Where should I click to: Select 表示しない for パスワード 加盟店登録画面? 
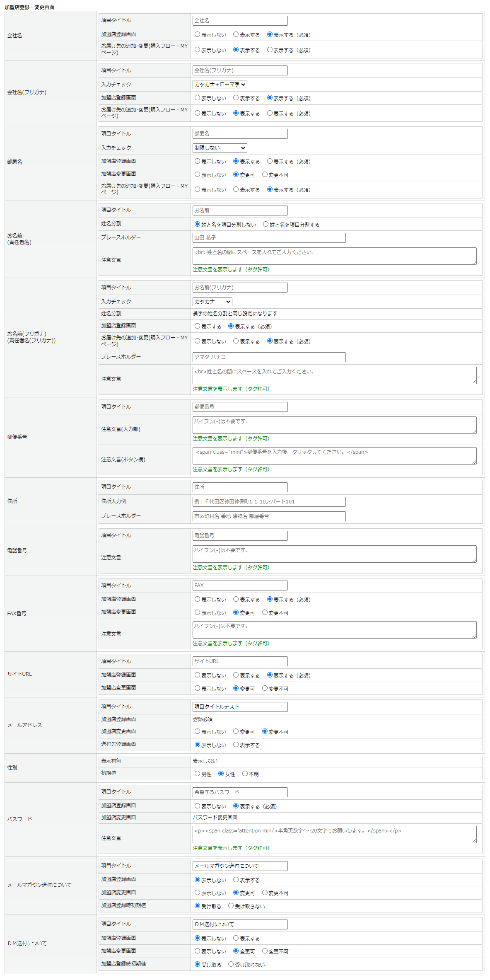click(198, 806)
